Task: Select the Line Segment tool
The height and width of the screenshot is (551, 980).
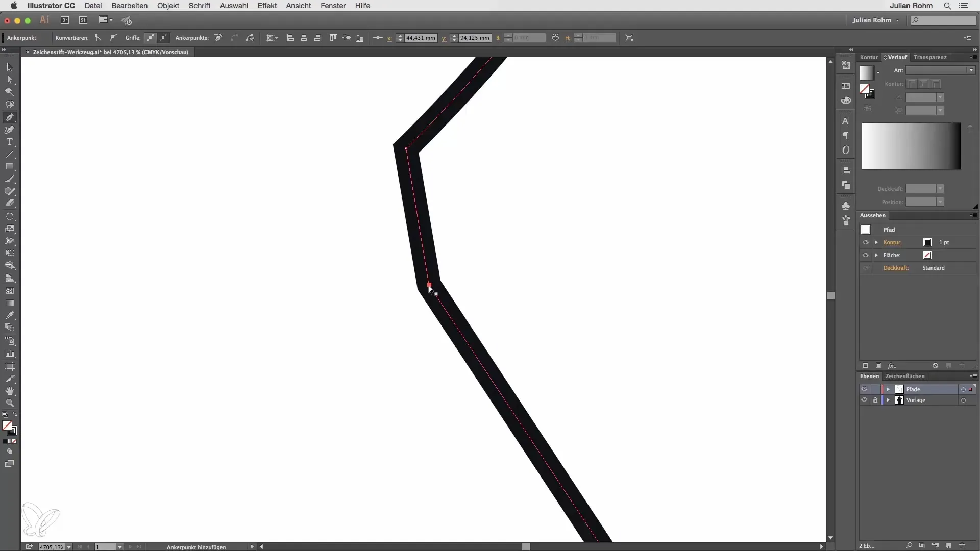Action: (x=9, y=154)
